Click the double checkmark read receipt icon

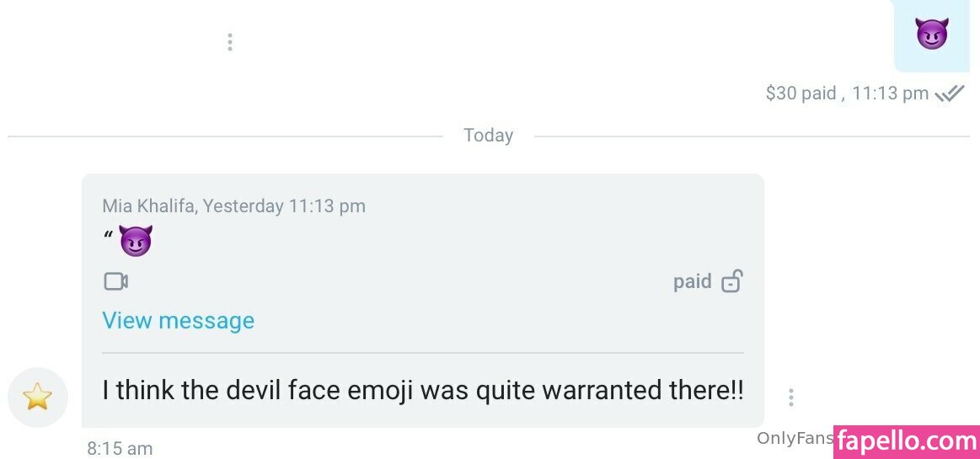click(950, 94)
